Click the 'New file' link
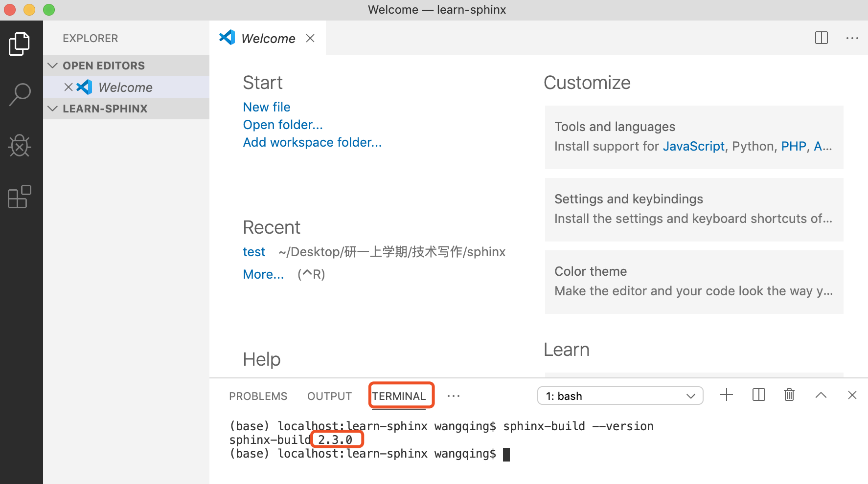 (x=267, y=107)
